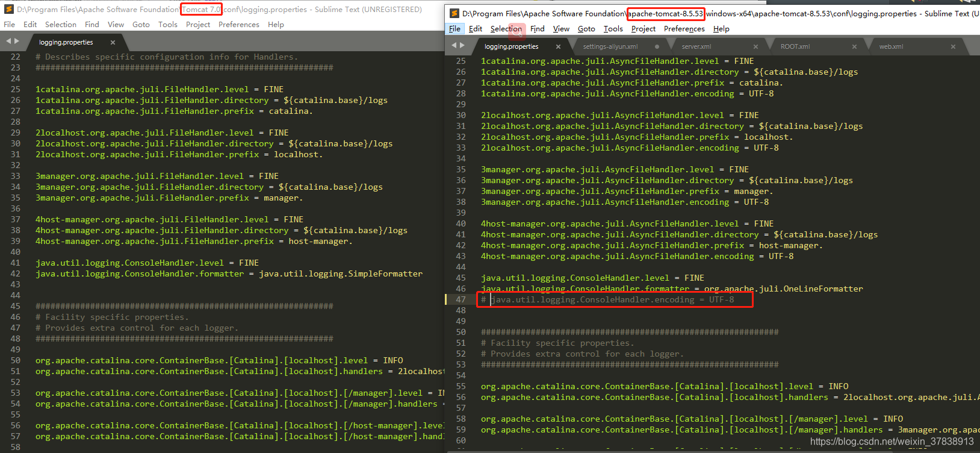
Task: Click line number 25 in left window gutter
Action: [x=15, y=89]
